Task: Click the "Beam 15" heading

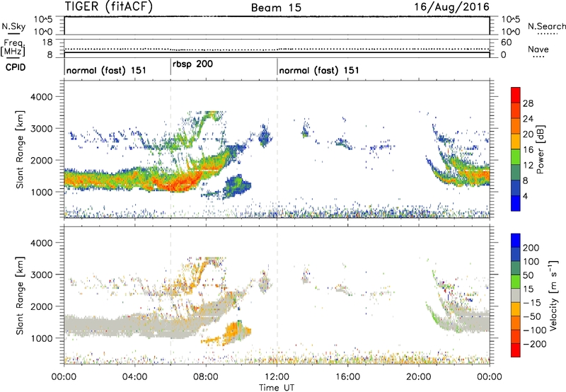Action: pos(276,8)
